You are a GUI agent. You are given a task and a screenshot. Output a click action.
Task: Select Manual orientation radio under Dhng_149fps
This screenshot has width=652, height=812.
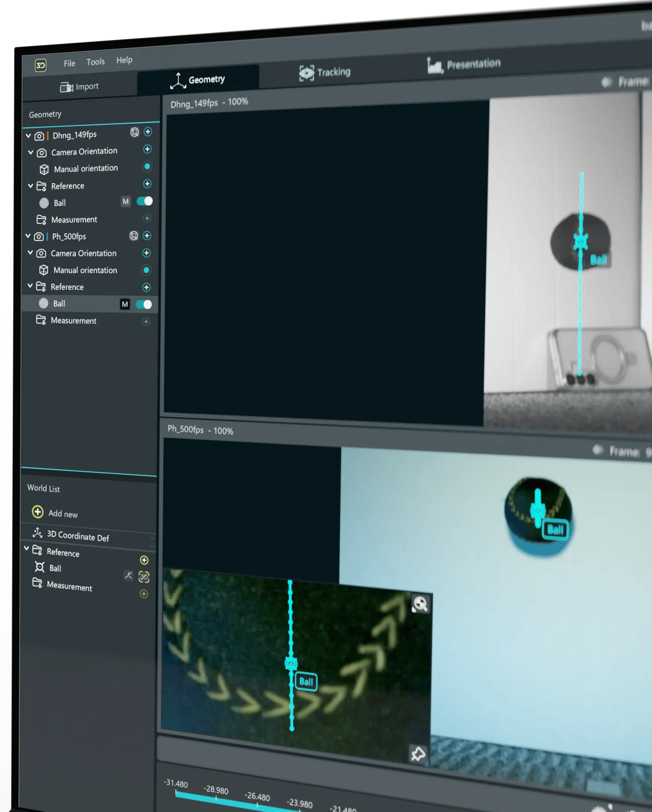point(147,167)
